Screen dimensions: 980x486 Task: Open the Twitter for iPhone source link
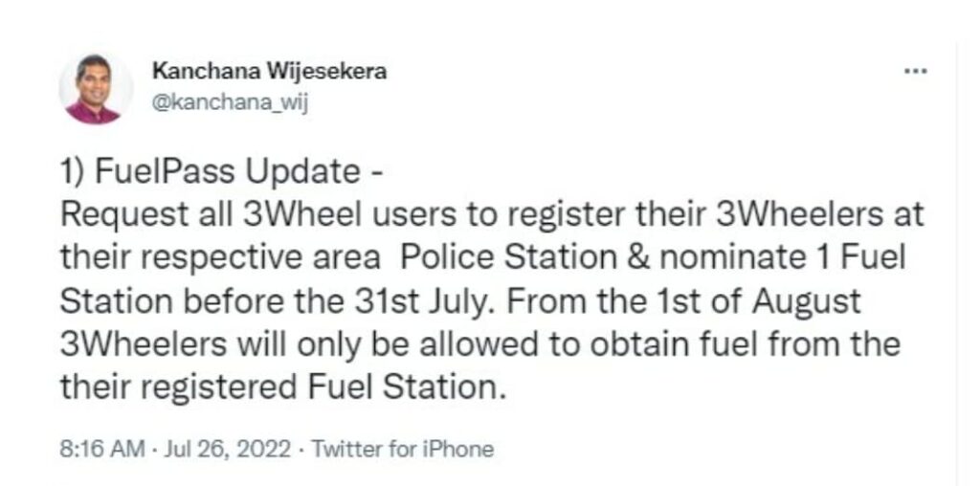403,449
